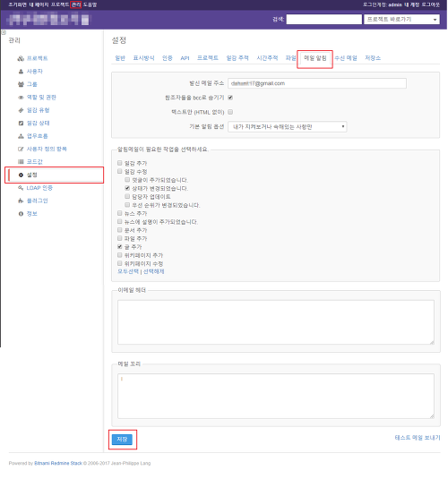Click the LDAP 인증 key icon
Viewport: 448px width, 479px height.
[21, 188]
